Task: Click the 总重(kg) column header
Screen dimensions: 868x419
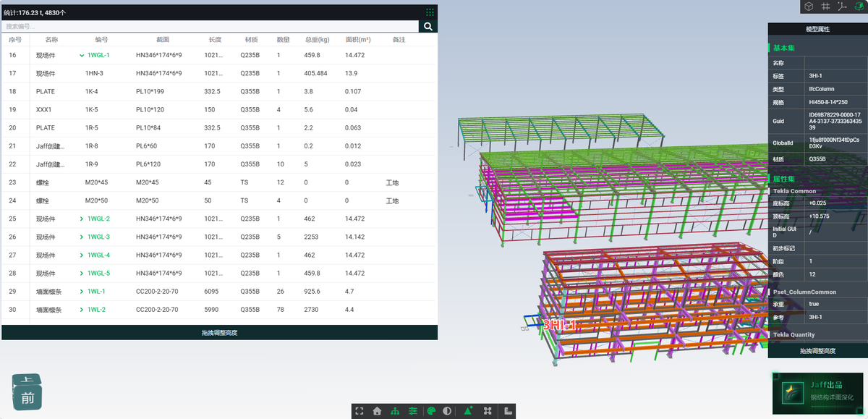Action: pyautogui.click(x=317, y=40)
